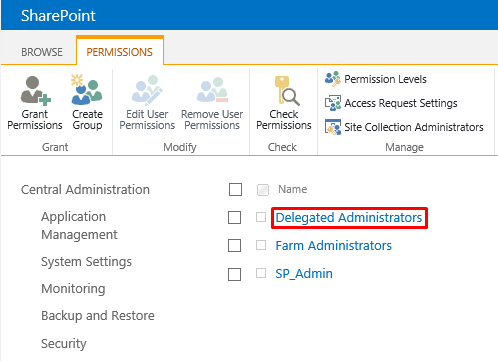The height and width of the screenshot is (361, 498).
Task: Switch to the BROWSE tab
Action: click(x=42, y=52)
